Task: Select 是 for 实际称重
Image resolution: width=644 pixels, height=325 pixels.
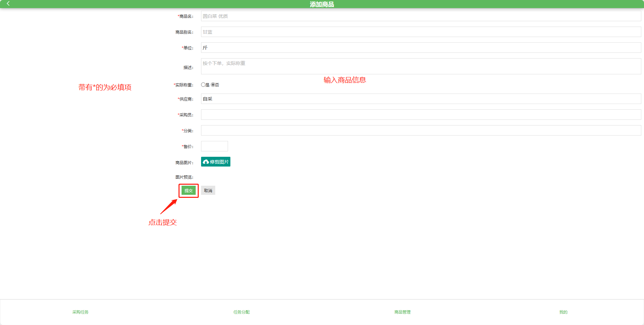Action: (x=203, y=85)
